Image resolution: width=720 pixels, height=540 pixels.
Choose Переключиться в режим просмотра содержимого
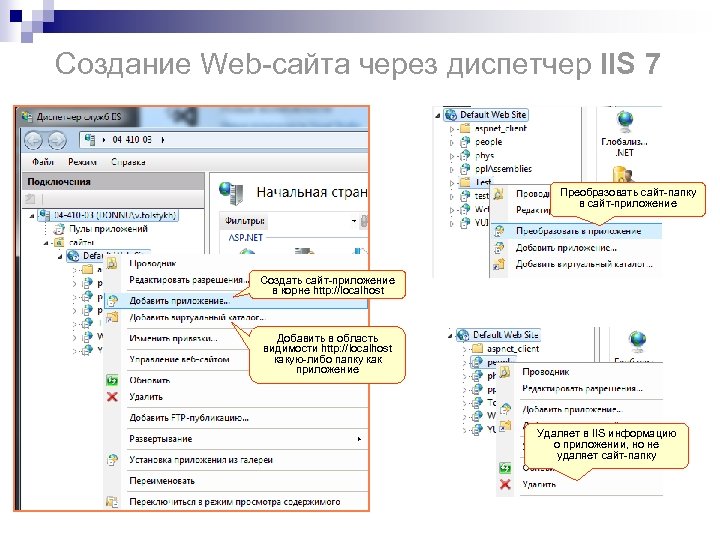235,502
